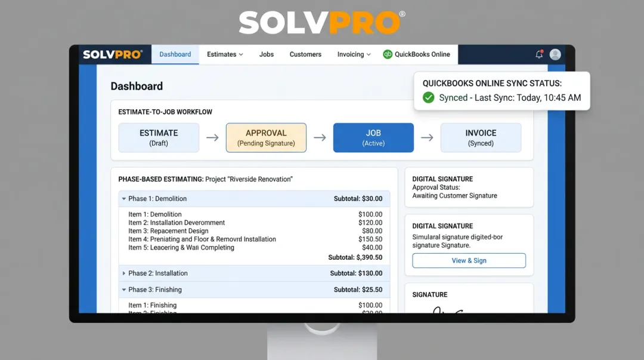The height and width of the screenshot is (360, 644).
Task: Open the Customers page
Action: 305,54
